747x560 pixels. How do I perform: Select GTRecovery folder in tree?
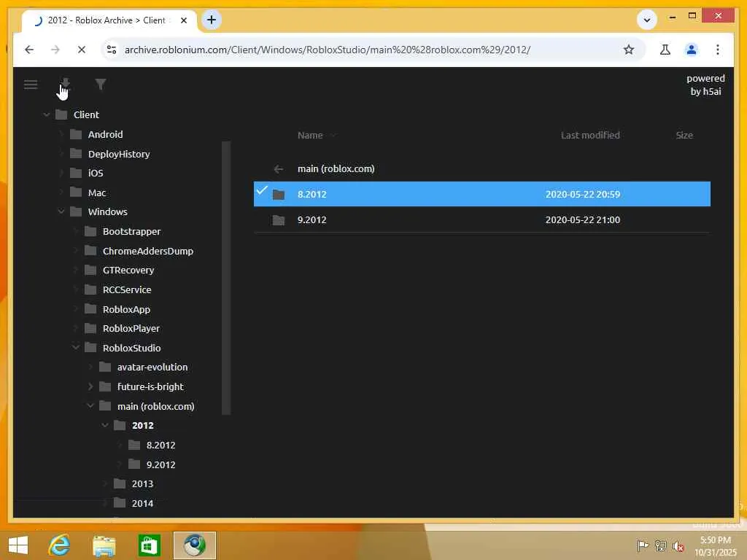tap(128, 270)
